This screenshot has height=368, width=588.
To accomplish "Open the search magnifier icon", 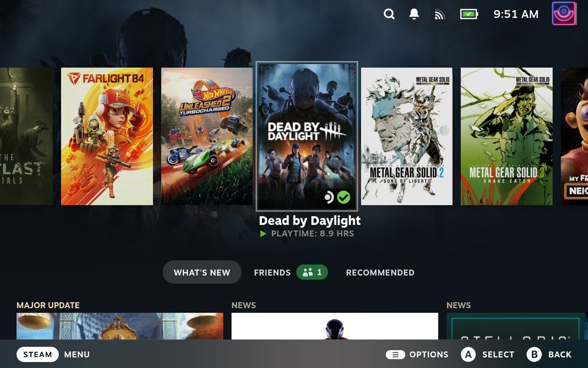I will point(389,14).
